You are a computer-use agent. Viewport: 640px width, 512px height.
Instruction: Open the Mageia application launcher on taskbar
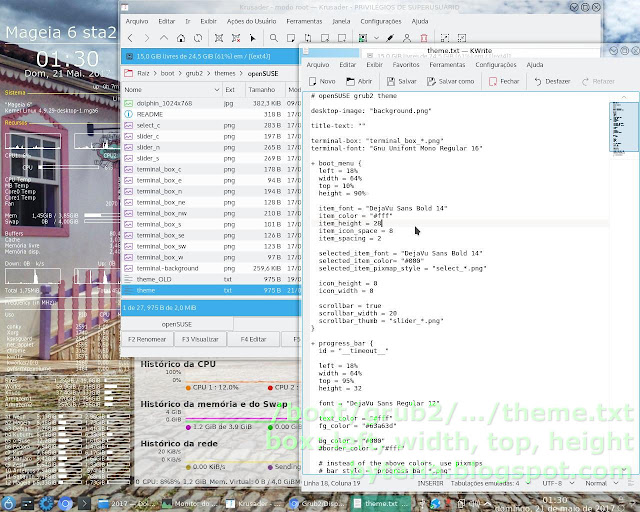pyautogui.click(x=9, y=503)
